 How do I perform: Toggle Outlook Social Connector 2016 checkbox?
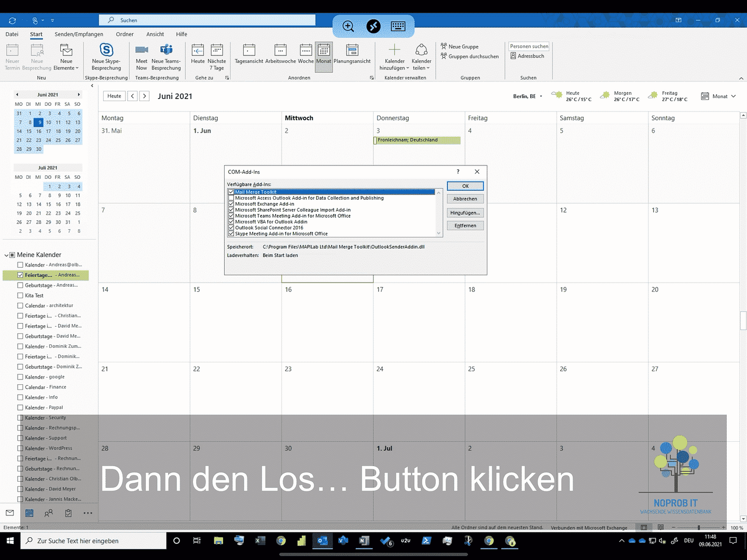pyautogui.click(x=231, y=228)
